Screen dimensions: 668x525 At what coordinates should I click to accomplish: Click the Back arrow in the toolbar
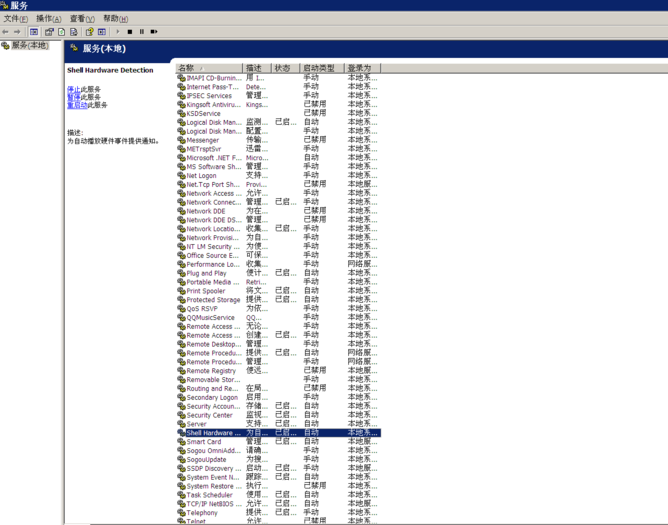tap(5, 32)
